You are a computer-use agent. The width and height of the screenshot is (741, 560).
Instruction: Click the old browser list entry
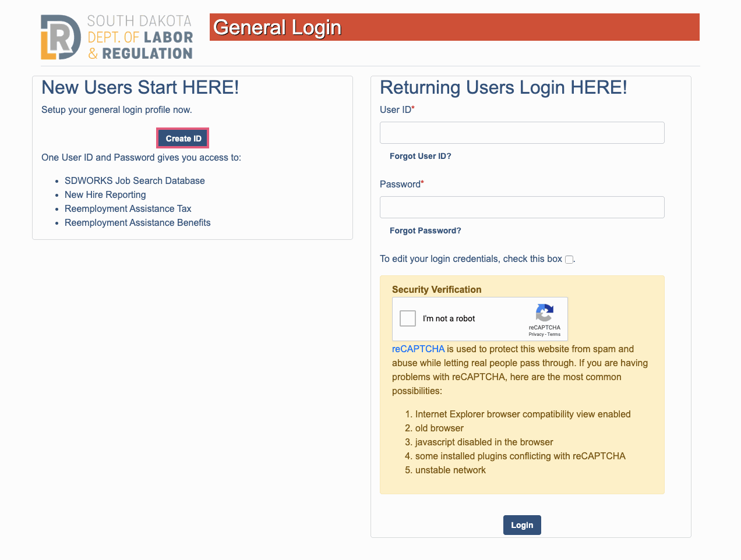click(439, 428)
